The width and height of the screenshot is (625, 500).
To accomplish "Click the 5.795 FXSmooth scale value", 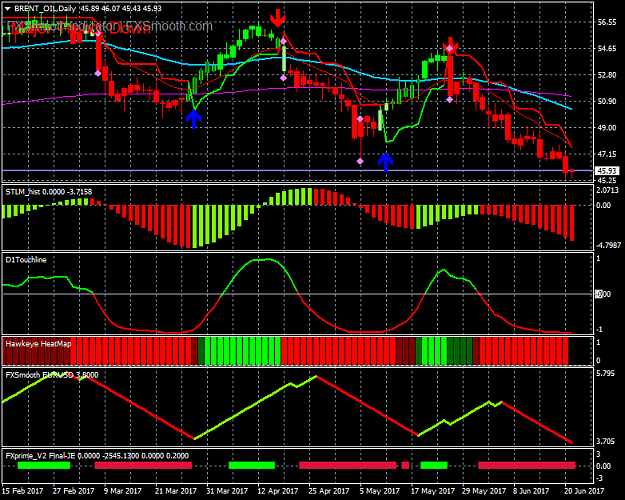I will coord(605,374).
